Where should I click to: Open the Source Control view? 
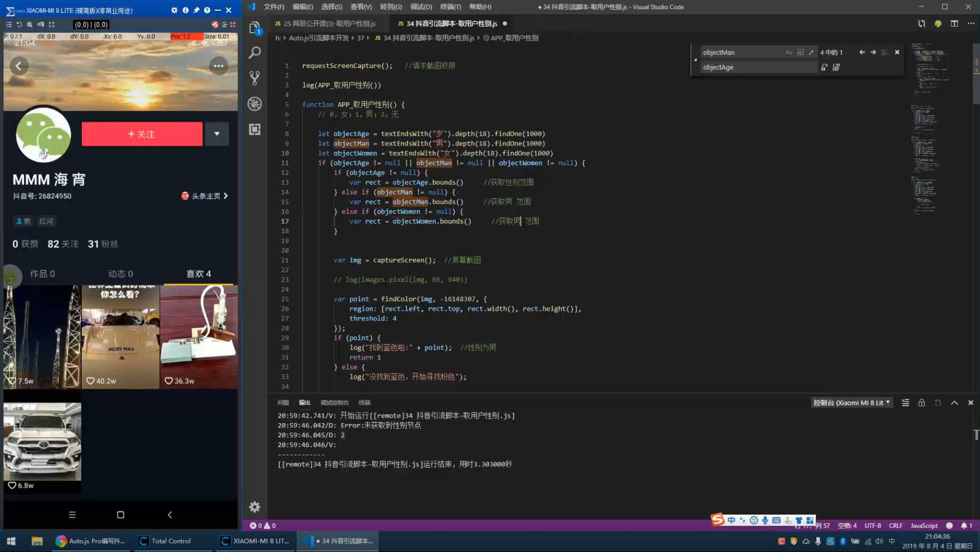(x=255, y=78)
